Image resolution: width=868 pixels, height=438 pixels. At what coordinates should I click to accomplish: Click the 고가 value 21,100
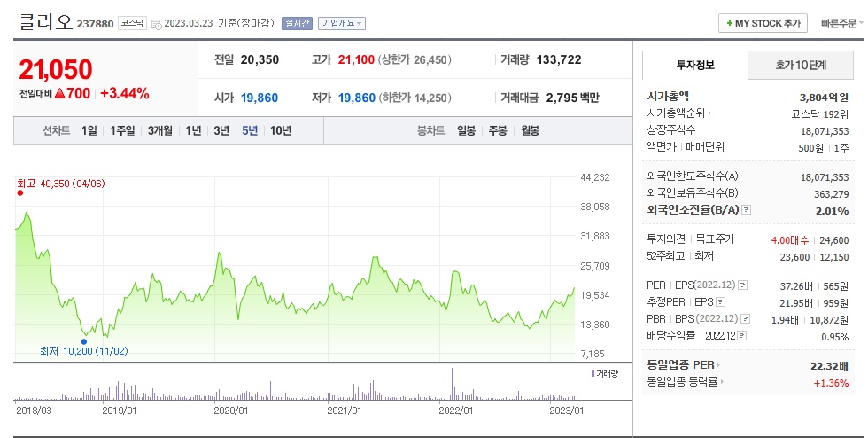(356, 60)
